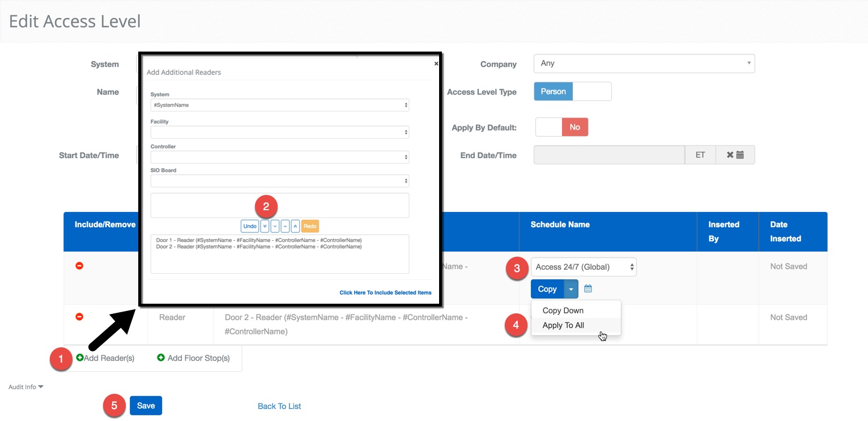Choose Apply To All from the menu
This screenshot has height=421, width=868.
click(x=576, y=325)
